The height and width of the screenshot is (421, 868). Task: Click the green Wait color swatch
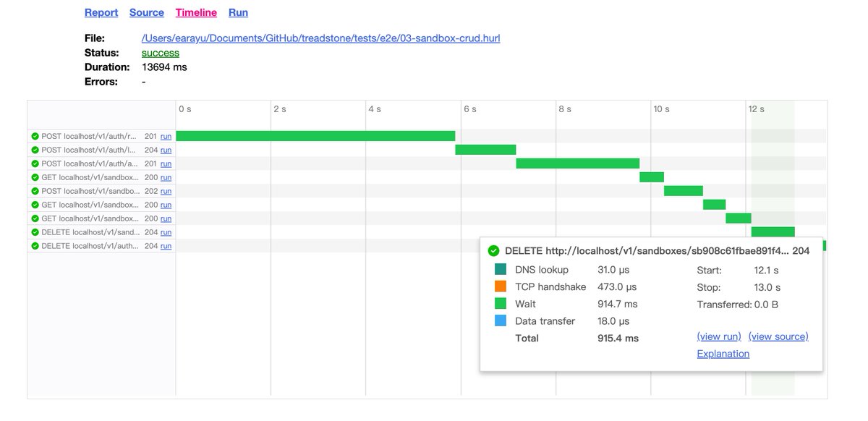click(x=501, y=304)
